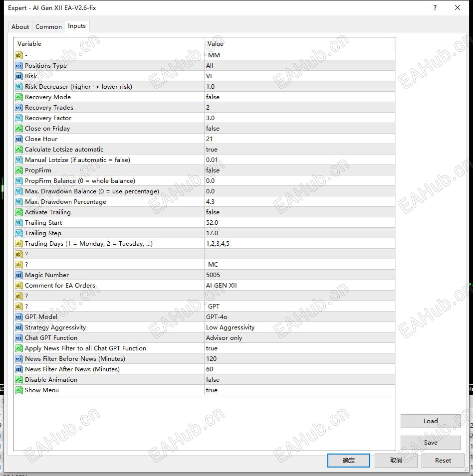Click the boolean icon beside Show Menu
The image size is (473, 476).
[x=19, y=390]
